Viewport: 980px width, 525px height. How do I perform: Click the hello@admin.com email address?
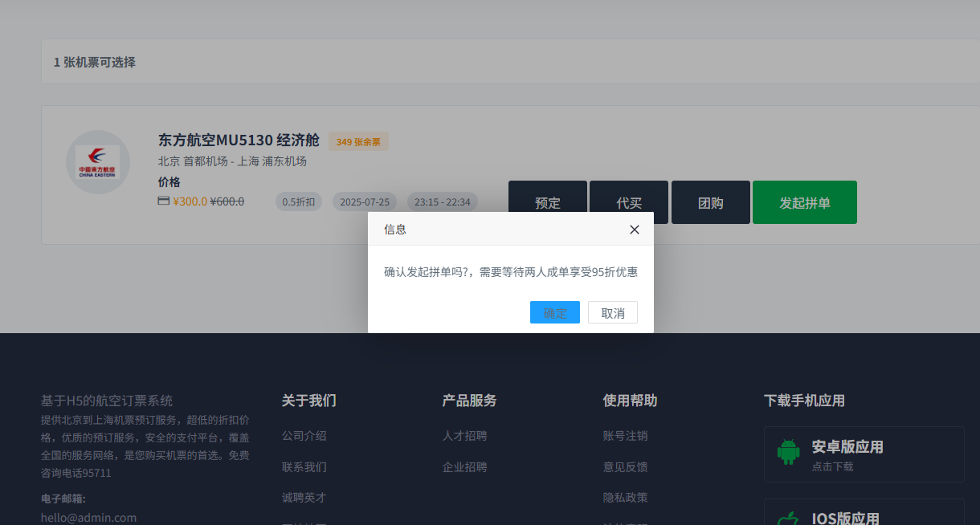click(x=89, y=518)
